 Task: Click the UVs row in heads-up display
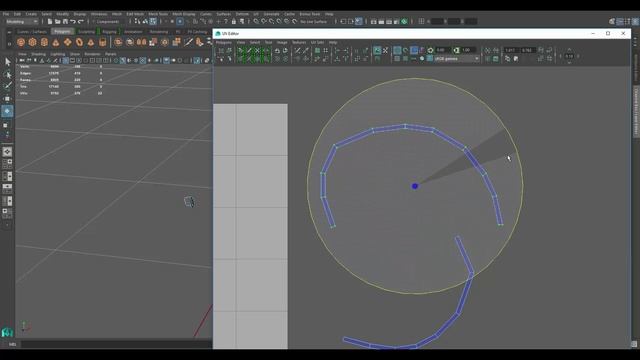point(60,93)
